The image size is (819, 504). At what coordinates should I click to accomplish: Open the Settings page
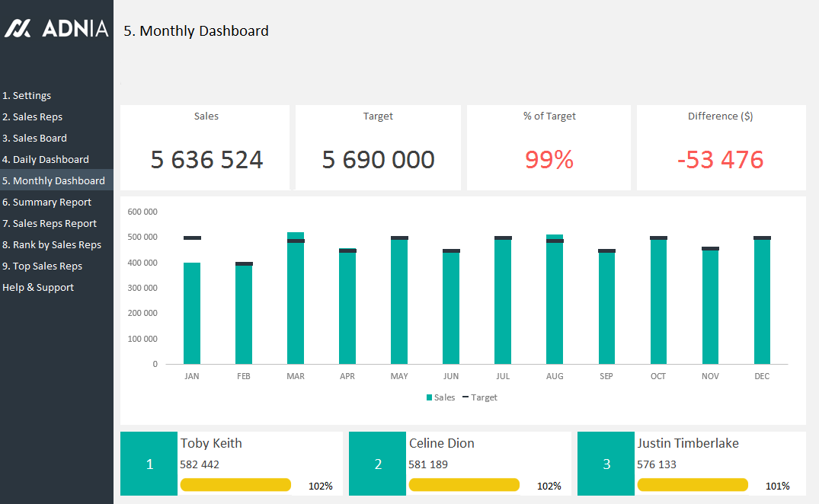click(x=27, y=96)
